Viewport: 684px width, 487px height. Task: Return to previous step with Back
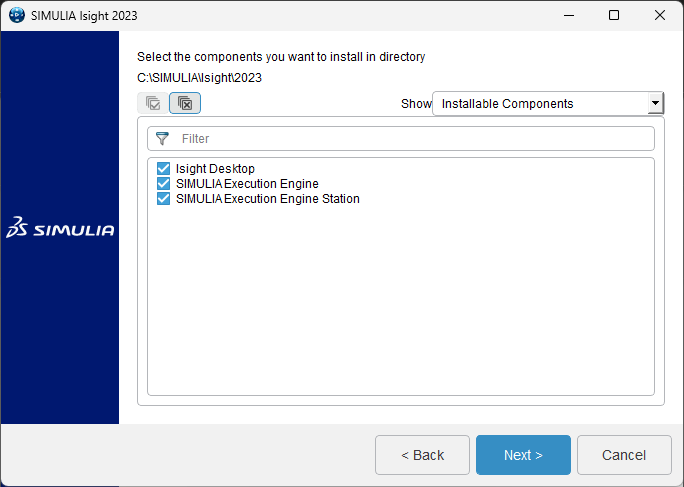pos(422,455)
